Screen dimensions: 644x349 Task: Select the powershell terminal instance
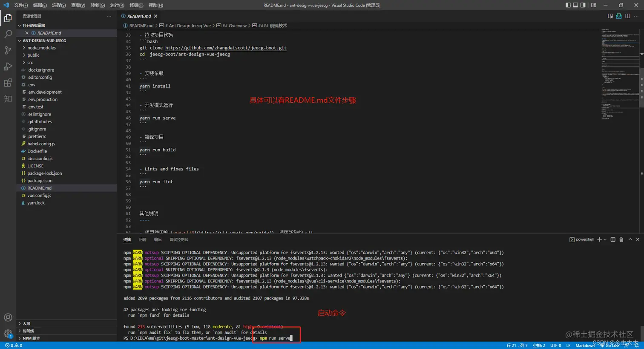pyautogui.click(x=581, y=239)
